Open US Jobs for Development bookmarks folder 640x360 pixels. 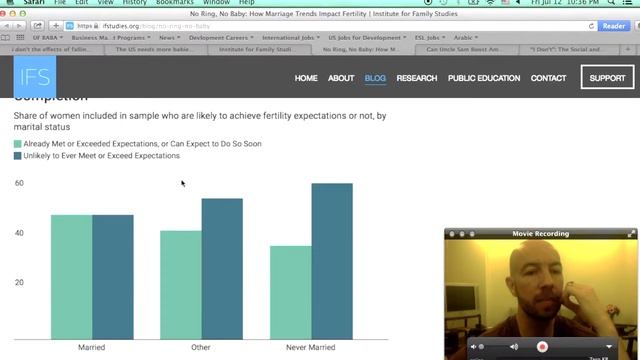[x=367, y=38]
